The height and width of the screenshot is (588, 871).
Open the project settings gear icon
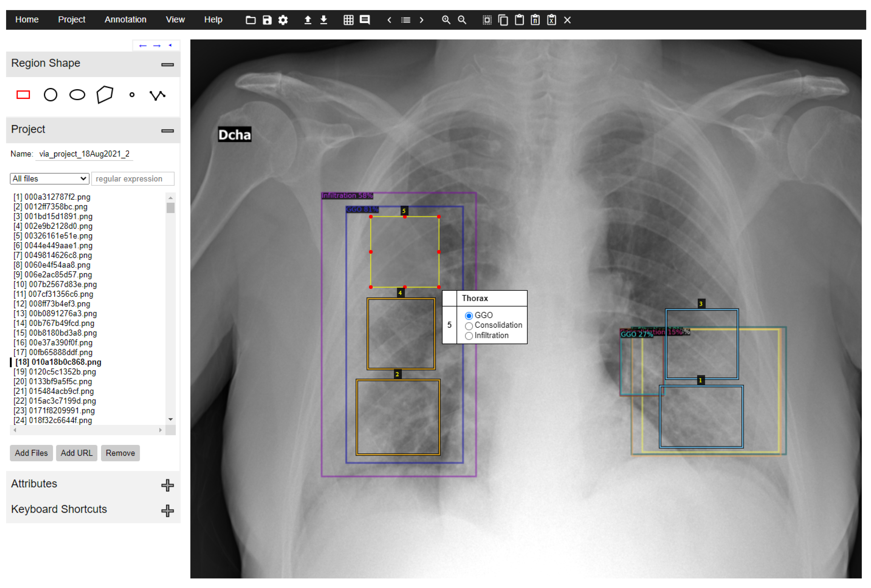coord(283,20)
